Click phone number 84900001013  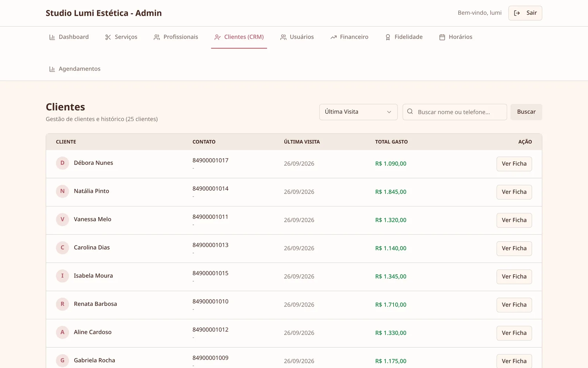211,245
